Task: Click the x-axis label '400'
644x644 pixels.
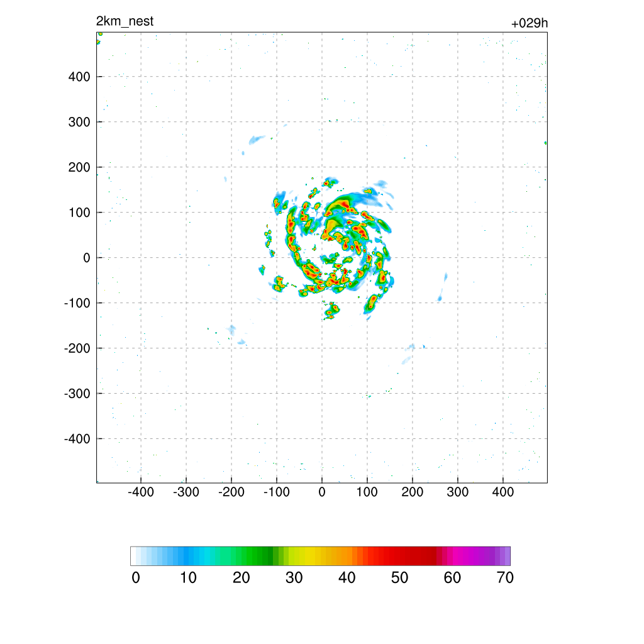Action: 503,492
